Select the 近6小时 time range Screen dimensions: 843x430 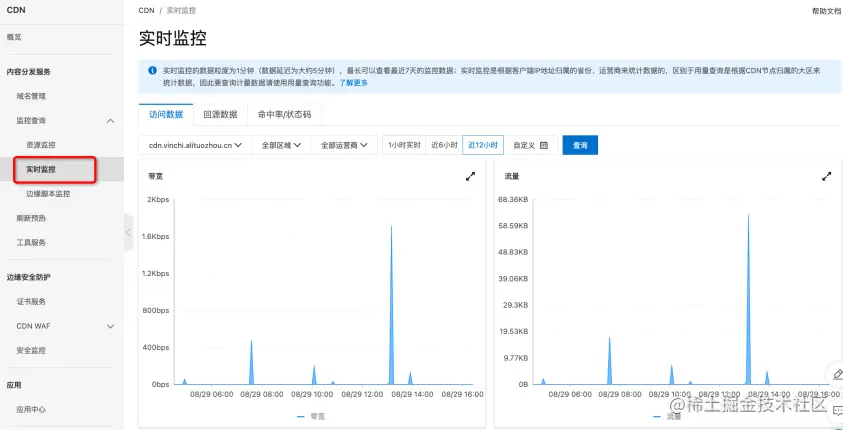click(x=444, y=145)
